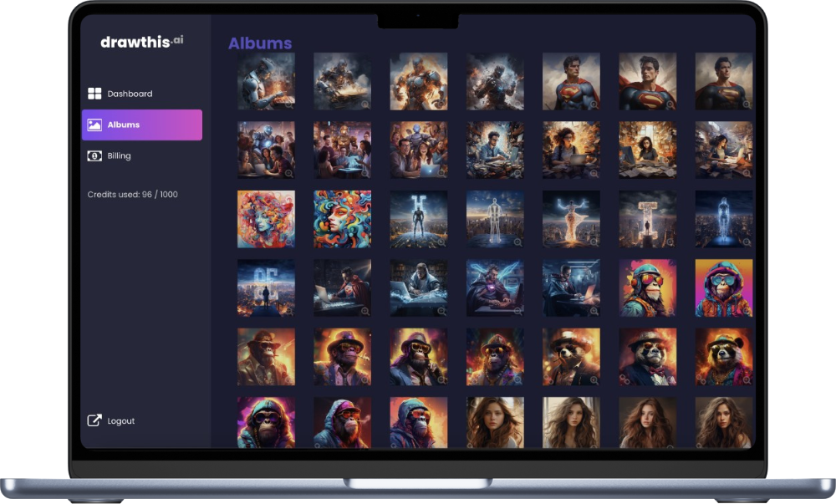Viewport: 836px width, 504px height.
Task: Click the Dashboard grid icon
Action: (94, 94)
